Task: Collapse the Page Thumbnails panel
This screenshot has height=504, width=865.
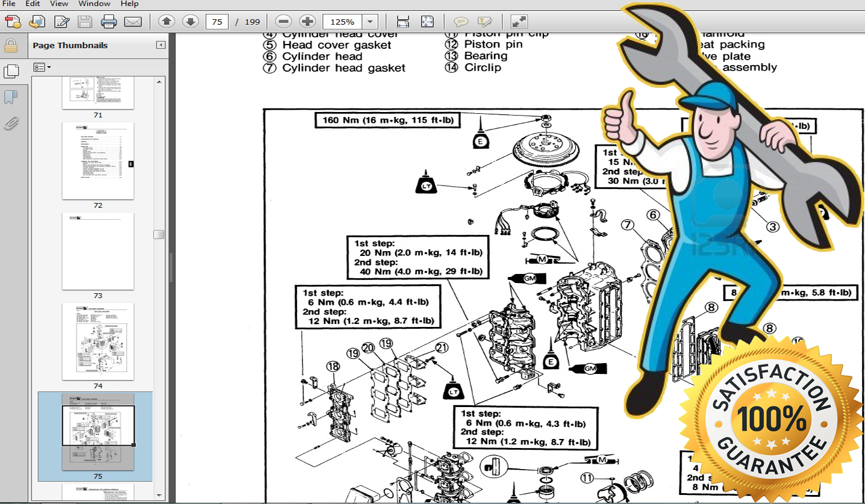Action: (x=160, y=45)
